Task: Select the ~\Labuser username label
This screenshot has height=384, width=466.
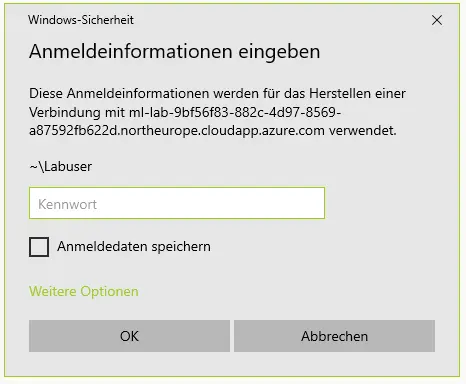Action: tap(61, 166)
